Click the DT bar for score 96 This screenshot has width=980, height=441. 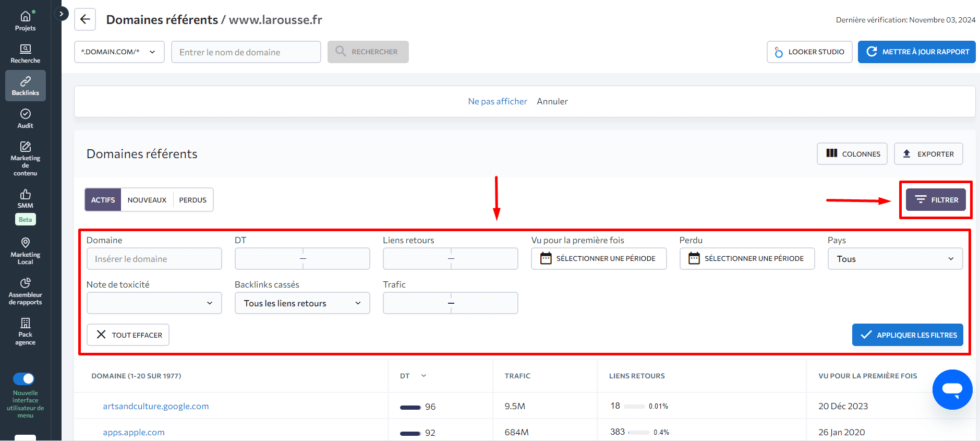click(410, 407)
